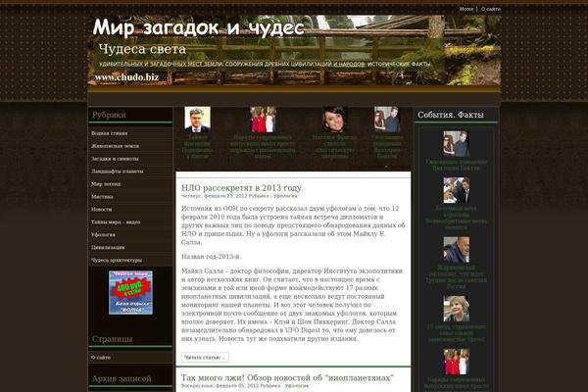This screenshot has width=588, height=392.
Task: Click the Уфология rubric link under the НЛО headline
Action: (x=285, y=196)
